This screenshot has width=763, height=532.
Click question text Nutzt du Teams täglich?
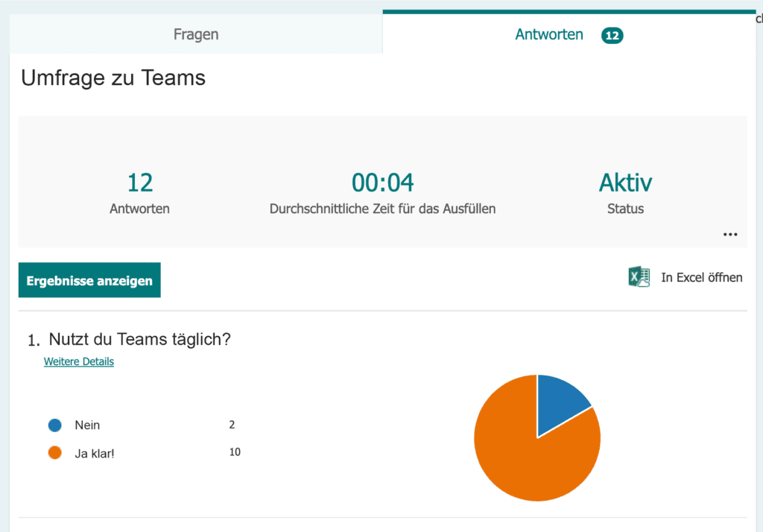tap(139, 339)
